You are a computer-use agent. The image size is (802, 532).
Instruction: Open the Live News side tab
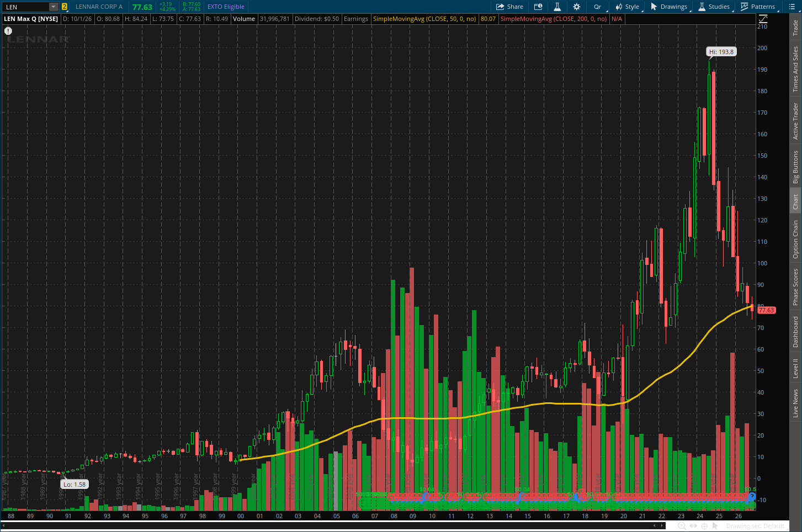click(x=795, y=403)
